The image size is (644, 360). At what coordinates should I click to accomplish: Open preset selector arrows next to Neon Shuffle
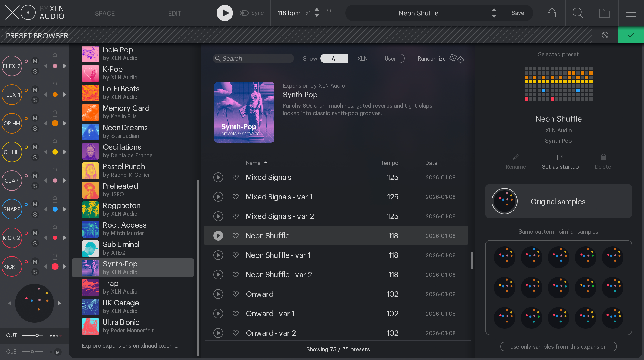point(494,13)
